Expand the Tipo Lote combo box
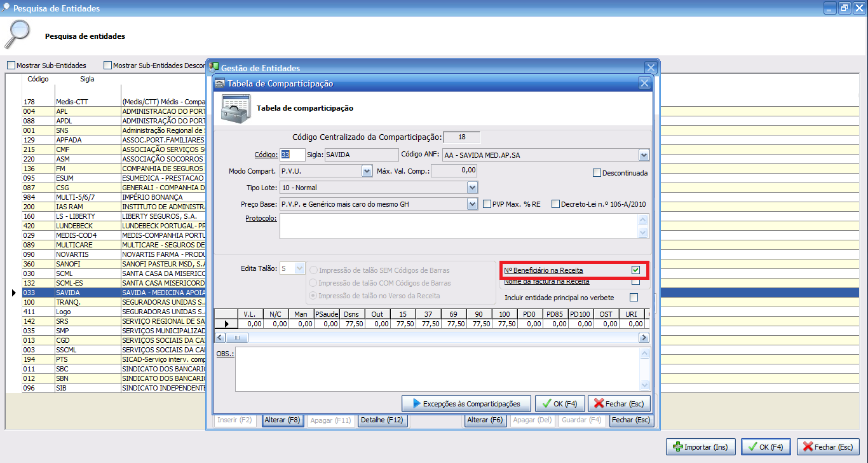This screenshot has height=463, width=868. point(472,188)
